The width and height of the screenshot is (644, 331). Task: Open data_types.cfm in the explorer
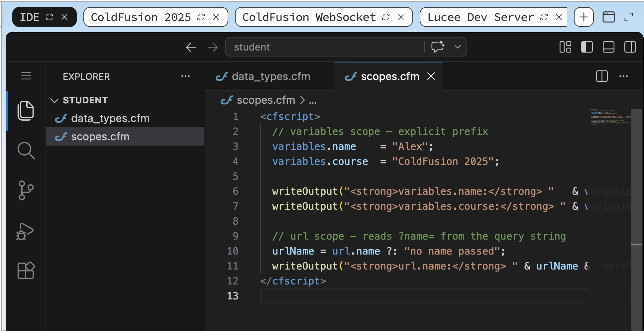coord(125,118)
